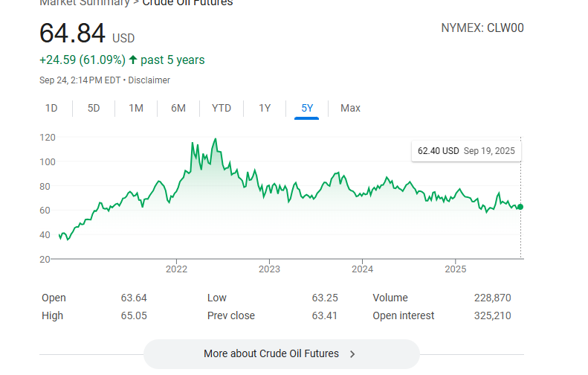
Task: Click the Disclaimer link
Action: [x=149, y=80]
